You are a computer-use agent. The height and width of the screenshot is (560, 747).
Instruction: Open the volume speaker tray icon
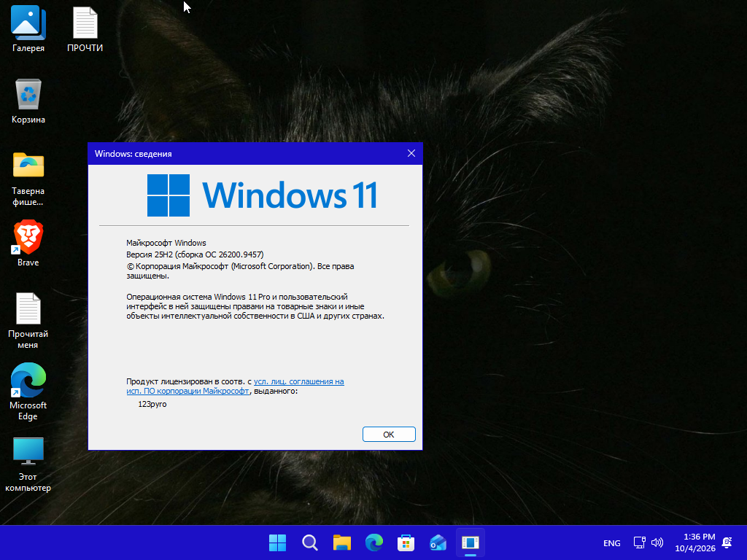(657, 542)
